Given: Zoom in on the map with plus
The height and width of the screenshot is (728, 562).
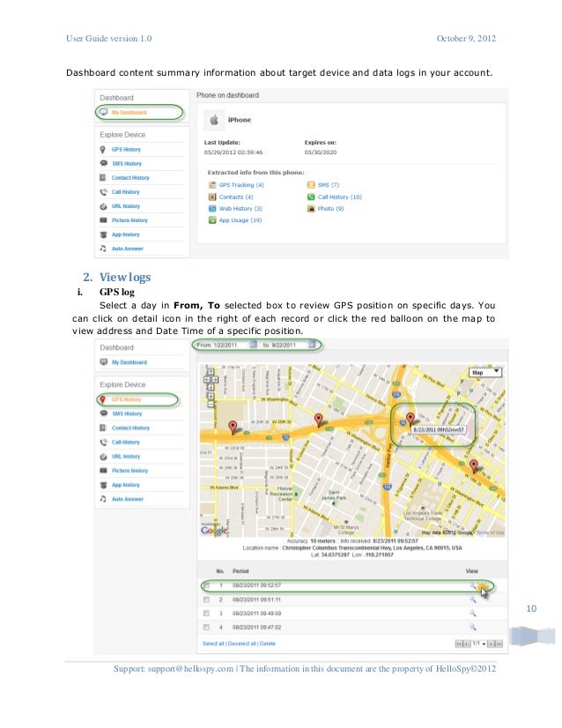Looking at the screenshot, I should [x=211, y=396].
